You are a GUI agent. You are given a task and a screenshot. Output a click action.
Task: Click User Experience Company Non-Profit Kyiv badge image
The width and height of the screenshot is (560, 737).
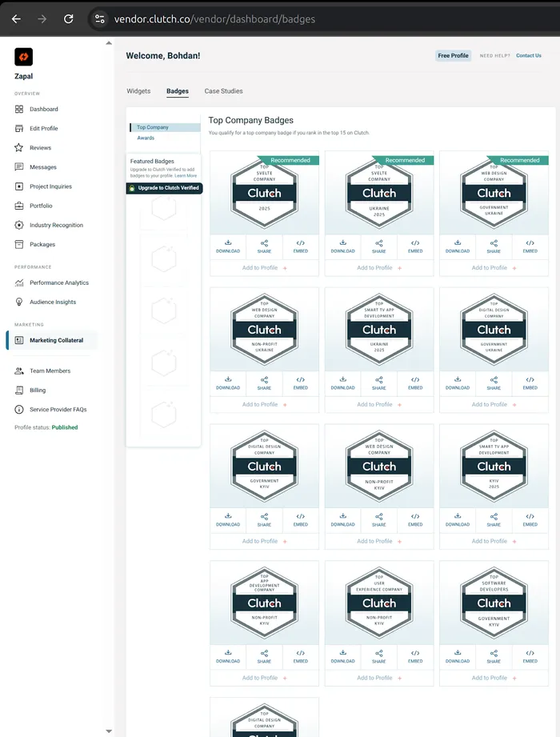pos(379,603)
